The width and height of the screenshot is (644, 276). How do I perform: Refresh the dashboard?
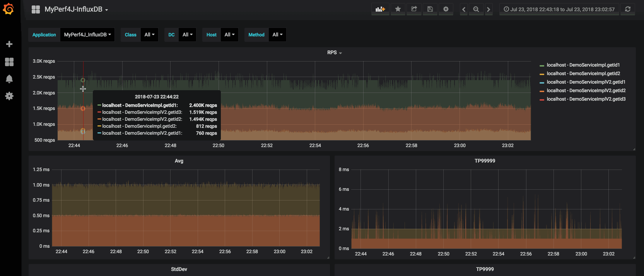click(628, 9)
